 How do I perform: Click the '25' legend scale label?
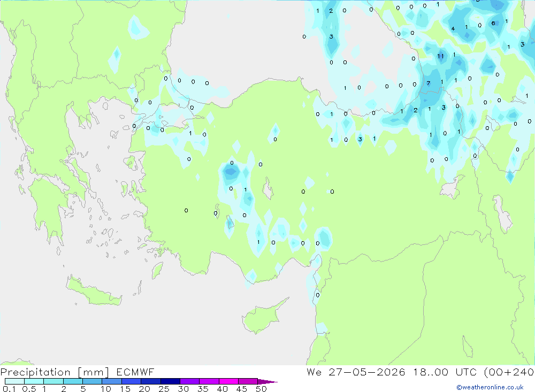164,389
